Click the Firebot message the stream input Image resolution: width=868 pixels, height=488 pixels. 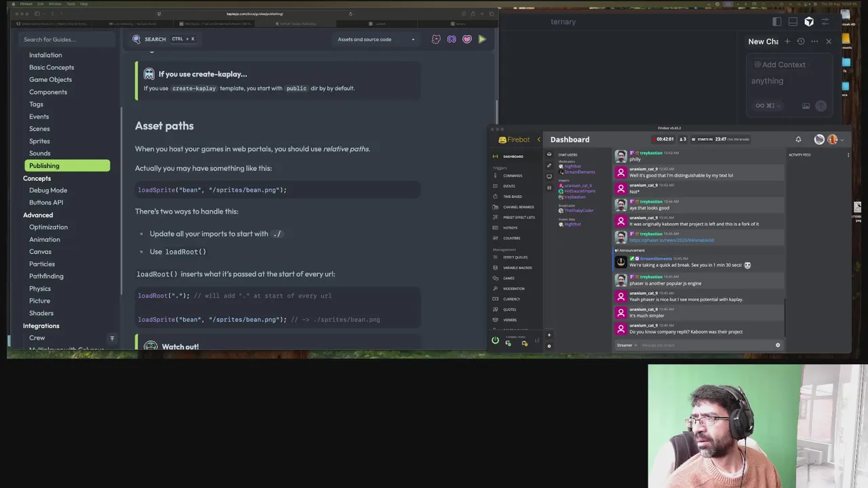tap(705, 345)
